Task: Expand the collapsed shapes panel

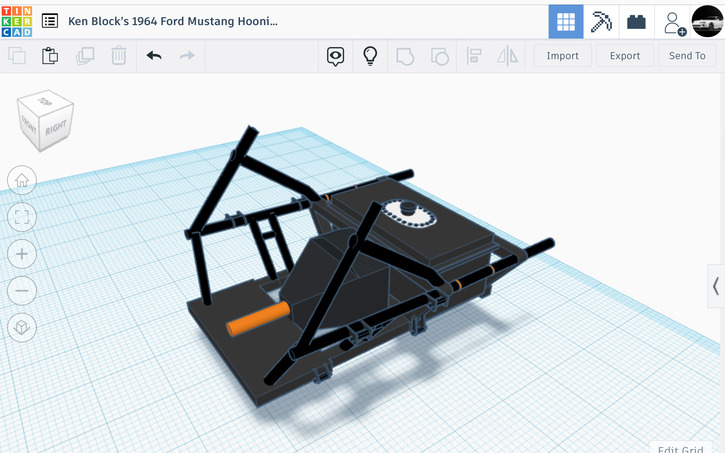Action: 716,286
